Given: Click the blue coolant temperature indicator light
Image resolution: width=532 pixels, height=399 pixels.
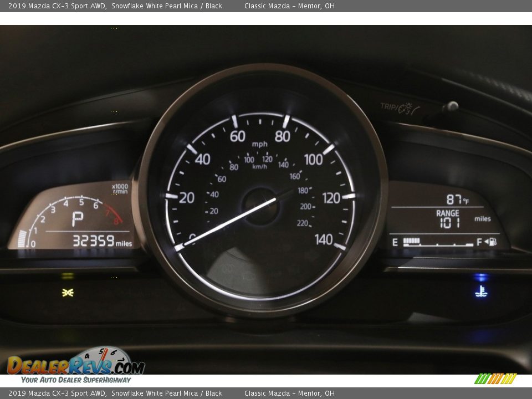Looking at the screenshot, I should click(x=481, y=290).
